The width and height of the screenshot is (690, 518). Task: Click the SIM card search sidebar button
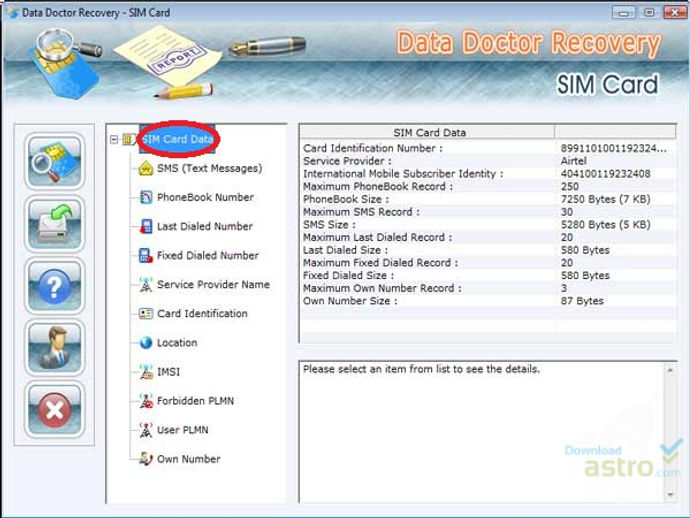coord(55,161)
